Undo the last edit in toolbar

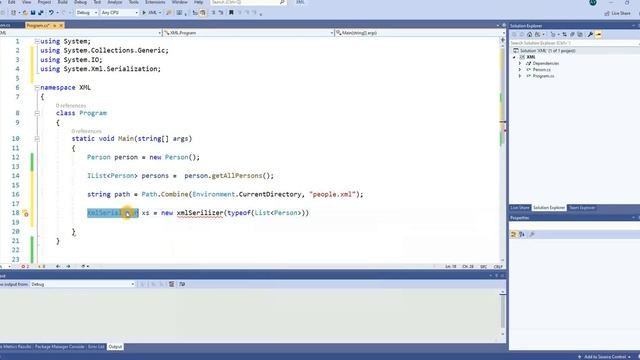click(x=51, y=13)
